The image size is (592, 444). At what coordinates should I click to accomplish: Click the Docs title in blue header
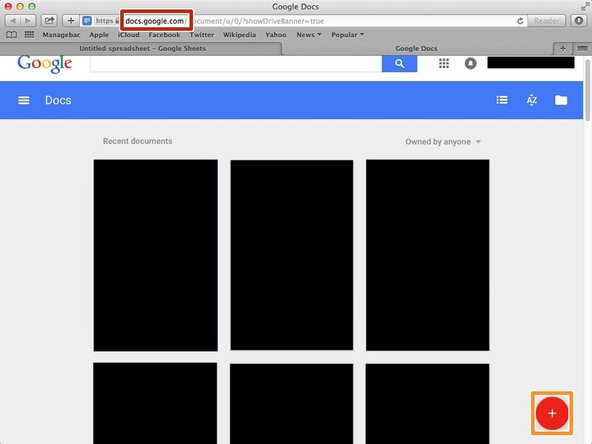coord(58,100)
